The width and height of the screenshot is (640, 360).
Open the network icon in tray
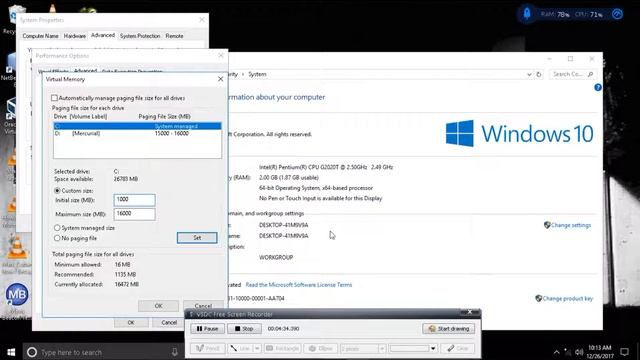click(x=567, y=352)
